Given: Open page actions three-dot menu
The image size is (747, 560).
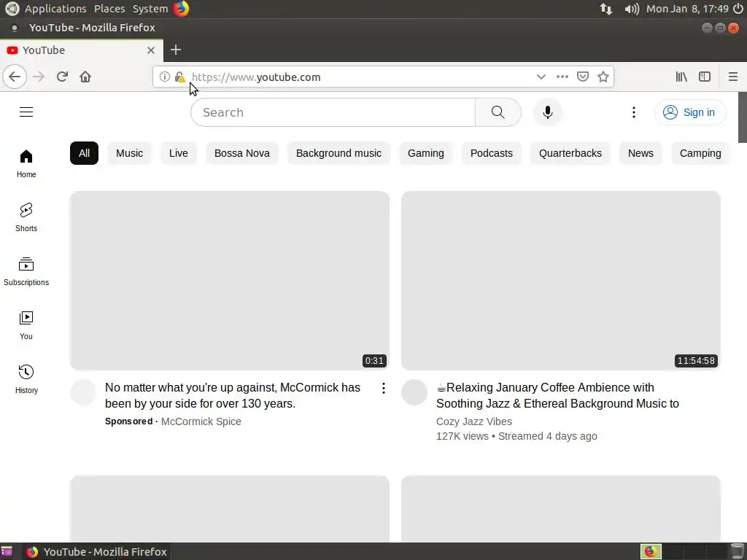Looking at the screenshot, I should pos(562,77).
